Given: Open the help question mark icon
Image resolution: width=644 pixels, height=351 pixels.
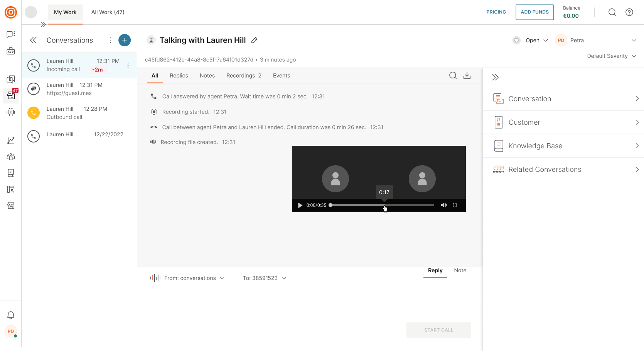Looking at the screenshot, I should click(x=629, y=12).
